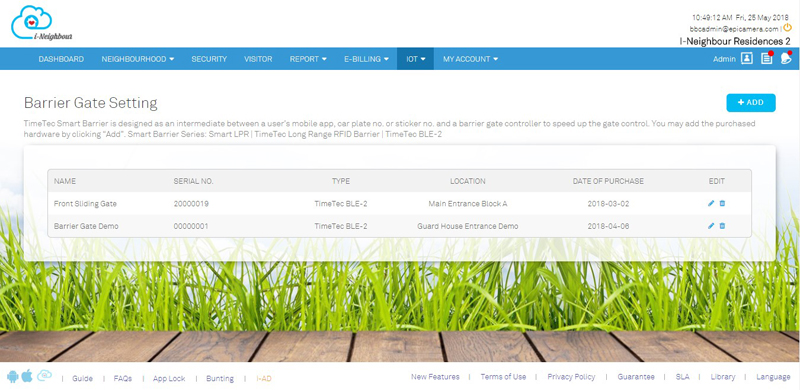The image size is (800, 390).
Task: Click the Android app icon in footer
Action: tap(13, 377)
